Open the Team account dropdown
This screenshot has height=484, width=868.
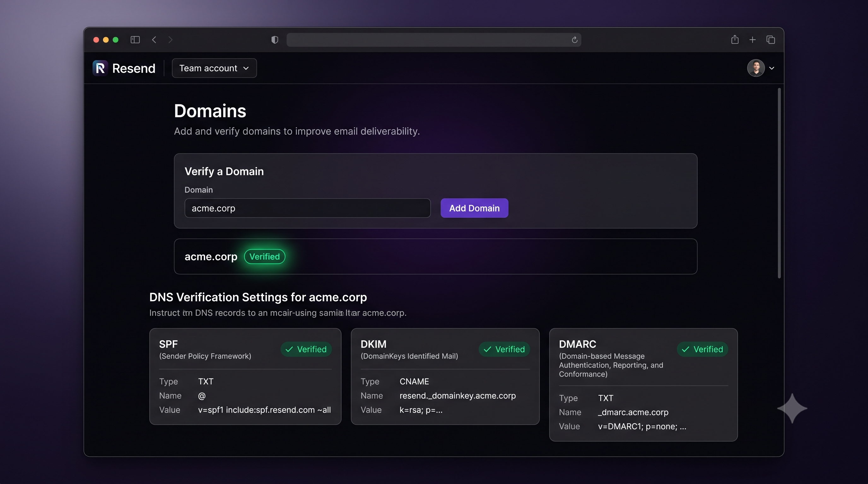click(214, 68)
